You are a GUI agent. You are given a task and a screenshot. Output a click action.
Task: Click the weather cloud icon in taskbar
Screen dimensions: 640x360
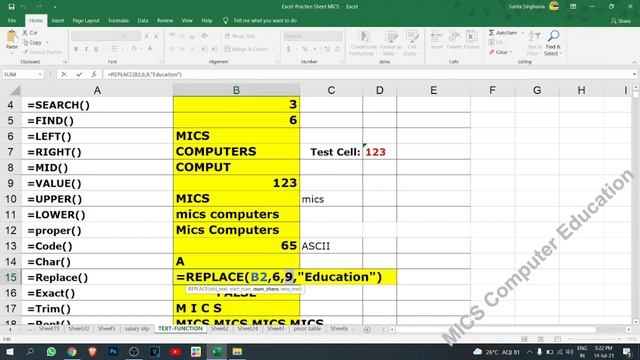[477, 351]
